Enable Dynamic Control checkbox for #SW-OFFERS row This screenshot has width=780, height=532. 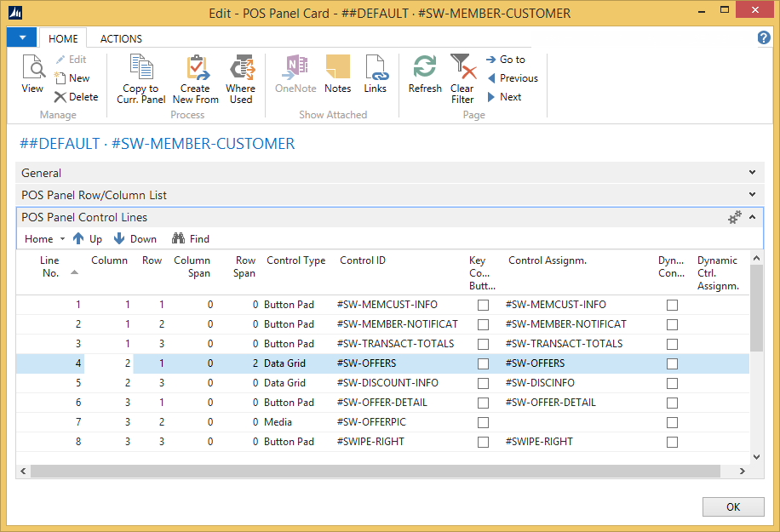click(x=673, y=363)
